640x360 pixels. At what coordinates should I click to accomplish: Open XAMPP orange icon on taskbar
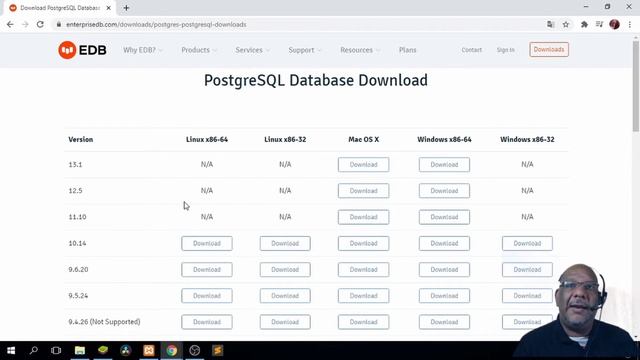click(x=149, y=351)
